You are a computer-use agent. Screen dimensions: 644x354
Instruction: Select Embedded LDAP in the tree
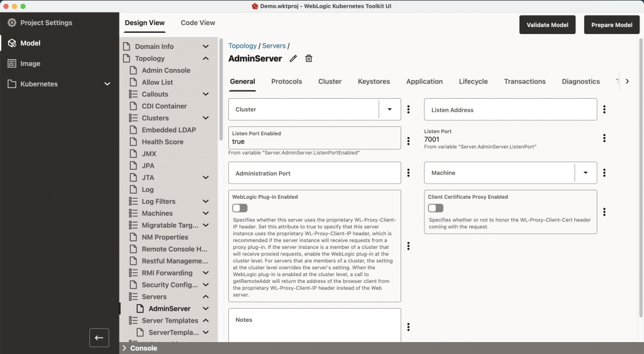click(169, 130)
